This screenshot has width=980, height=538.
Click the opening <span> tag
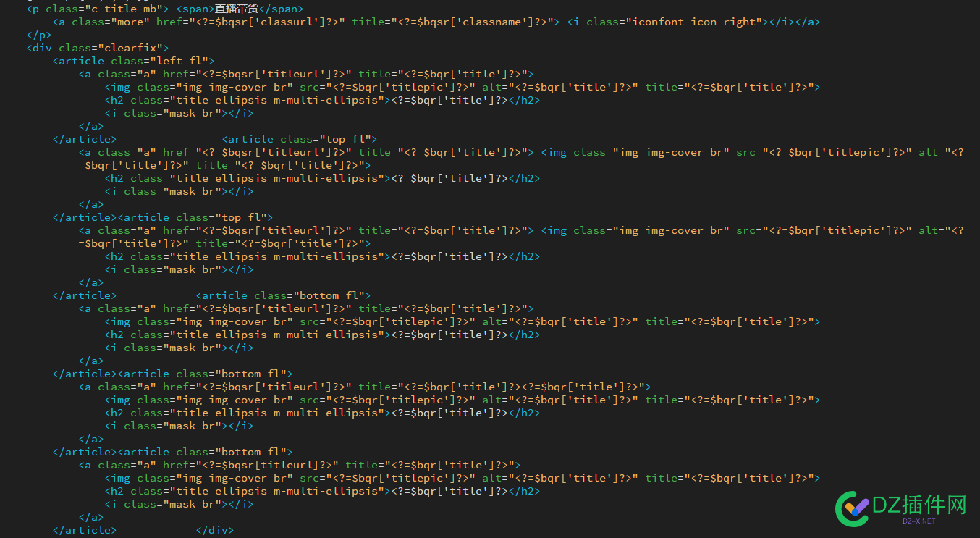[195, 9]
